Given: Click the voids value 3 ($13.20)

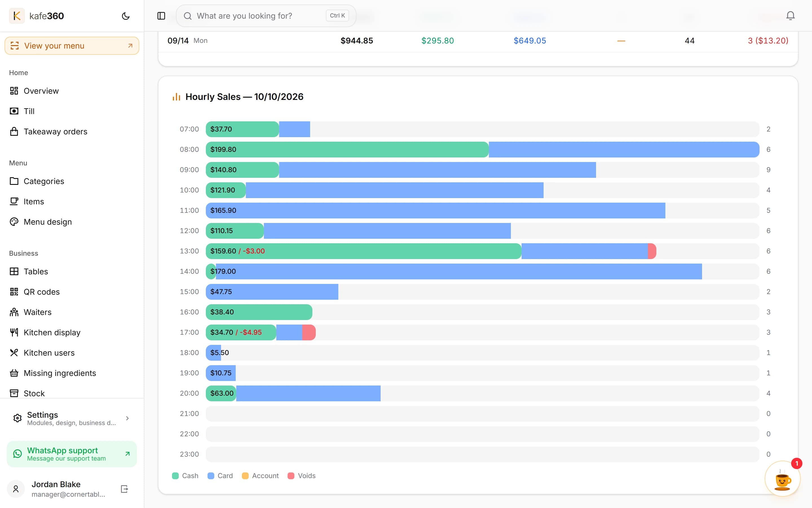Looking at the screenshot, I should (x=768, y=41).
